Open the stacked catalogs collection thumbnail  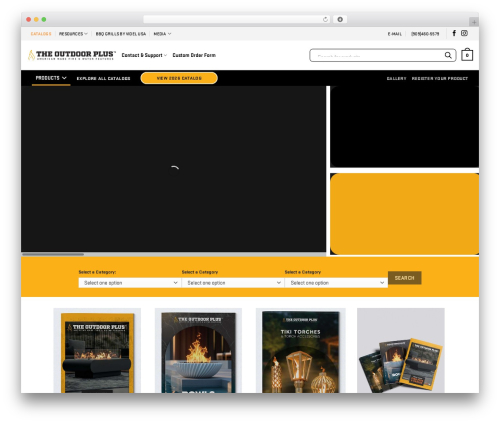(x=401, y=351)
